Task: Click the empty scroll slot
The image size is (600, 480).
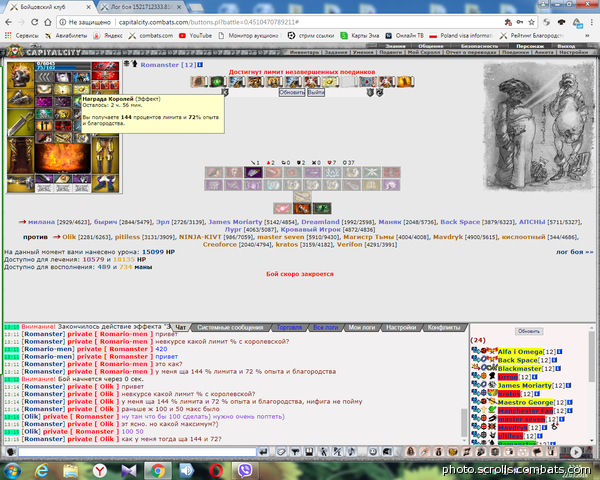Action: [349, 82]
